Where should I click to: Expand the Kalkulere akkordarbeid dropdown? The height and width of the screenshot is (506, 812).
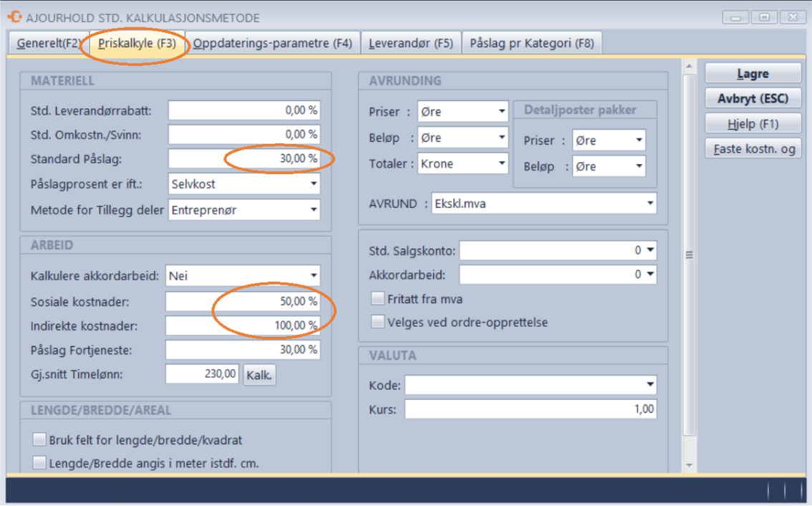(x=312, y=276)
